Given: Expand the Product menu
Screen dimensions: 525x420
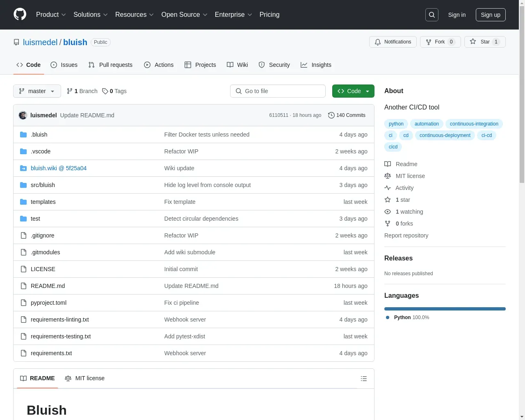Looking at the screenshot, I should pos(51,14).
